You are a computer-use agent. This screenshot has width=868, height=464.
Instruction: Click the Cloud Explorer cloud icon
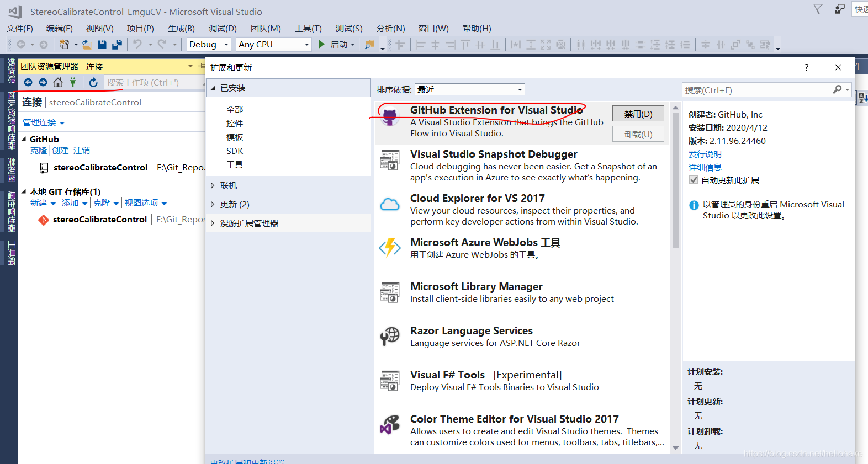390,205
